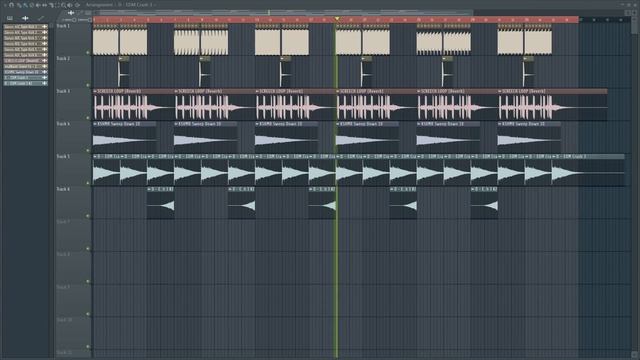Show automation clips tab in the picker panel
Image resolution: width=640 pixels, height=360 pixels.
click(x=40, y=18)
